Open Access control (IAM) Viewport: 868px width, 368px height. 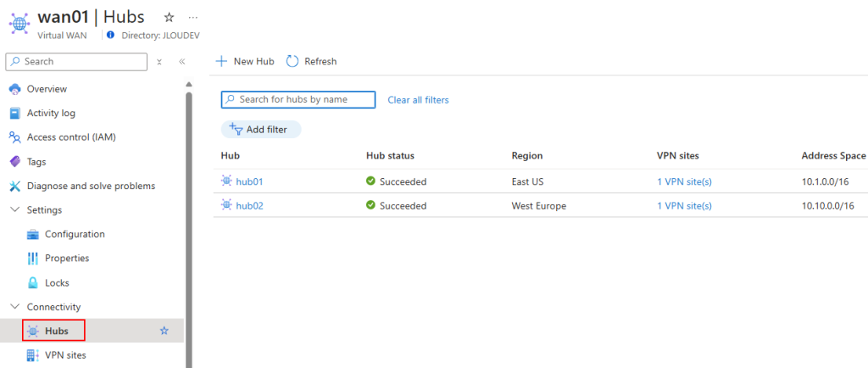click(71, 137)
